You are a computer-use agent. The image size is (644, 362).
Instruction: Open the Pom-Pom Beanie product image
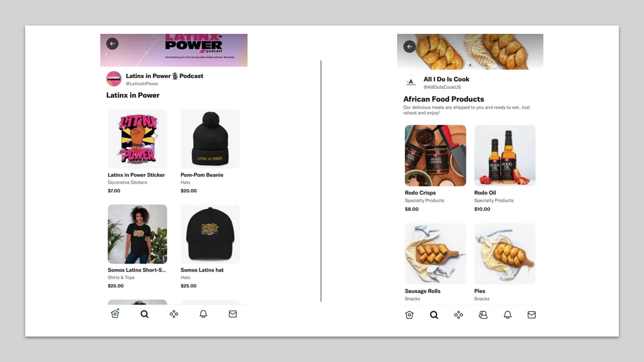210,139
